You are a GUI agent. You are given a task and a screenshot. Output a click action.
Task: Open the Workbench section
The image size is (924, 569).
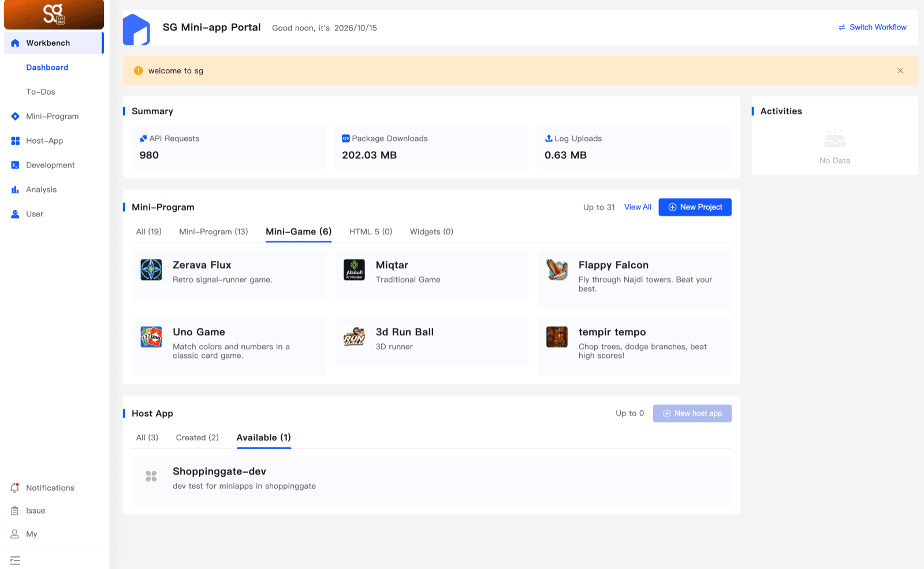click(x=54, y=43)
